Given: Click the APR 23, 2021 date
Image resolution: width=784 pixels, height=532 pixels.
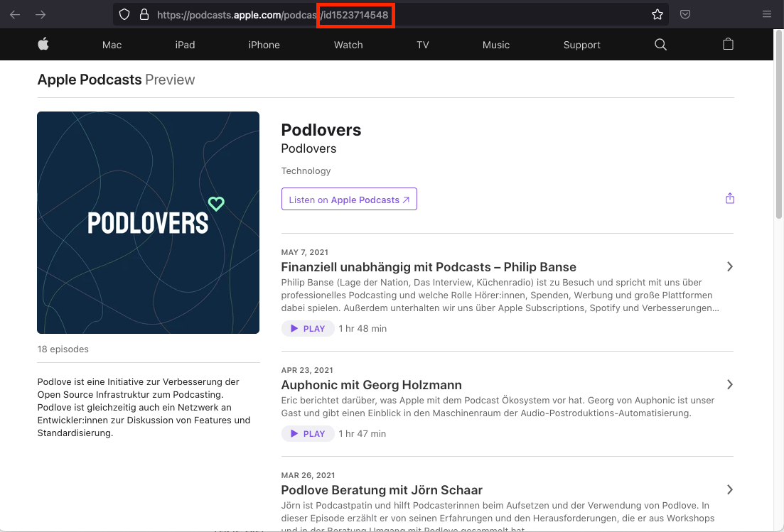Looking at the screenshot, I should tap(307, 370).
